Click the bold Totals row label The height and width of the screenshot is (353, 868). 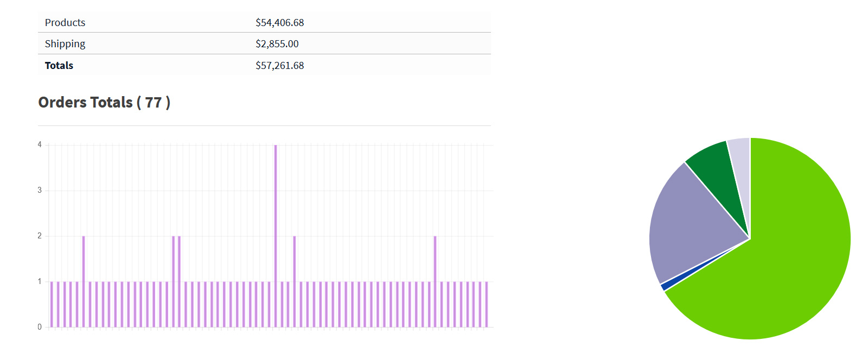click(59, 65)
